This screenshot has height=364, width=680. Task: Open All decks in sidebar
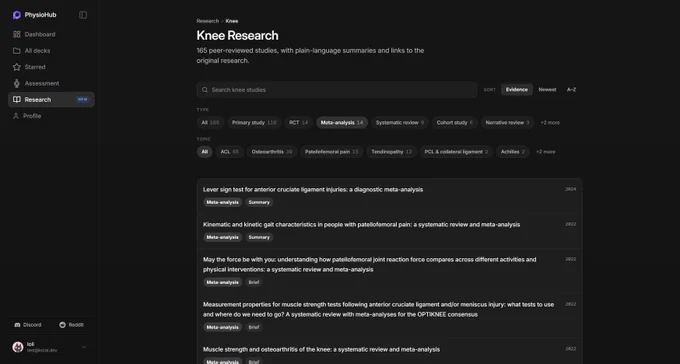pyautogui.click(x=51, y=51)
